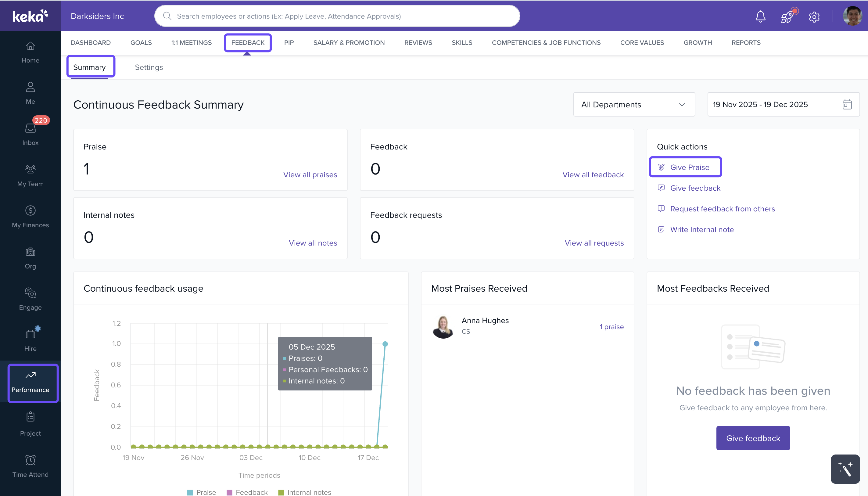
Task: Open the date range calendar picker
Action: point(847,104)
